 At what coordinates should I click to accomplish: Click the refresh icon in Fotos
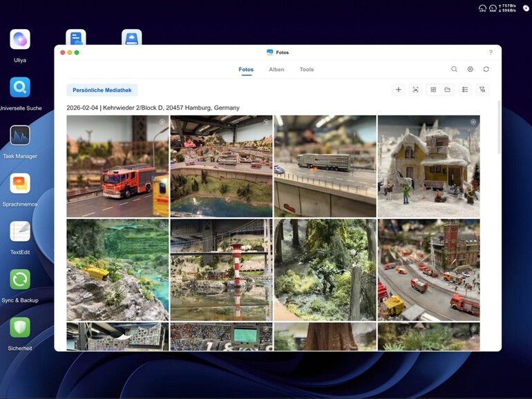point(486,69)
